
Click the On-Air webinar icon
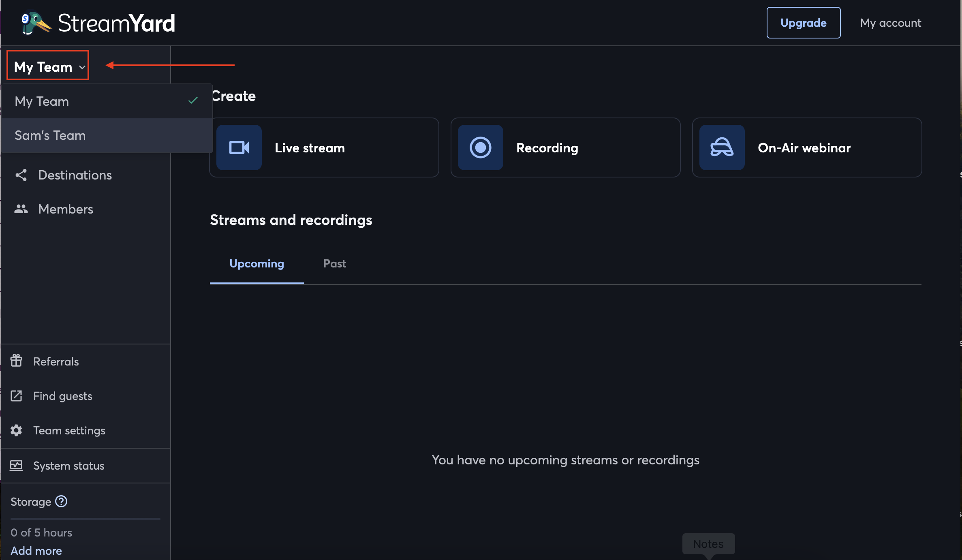722,147
